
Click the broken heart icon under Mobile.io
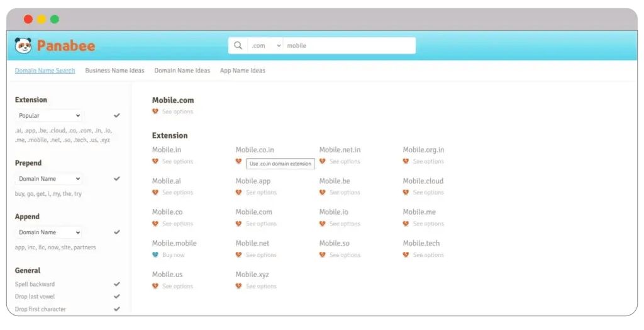(323, 224)
